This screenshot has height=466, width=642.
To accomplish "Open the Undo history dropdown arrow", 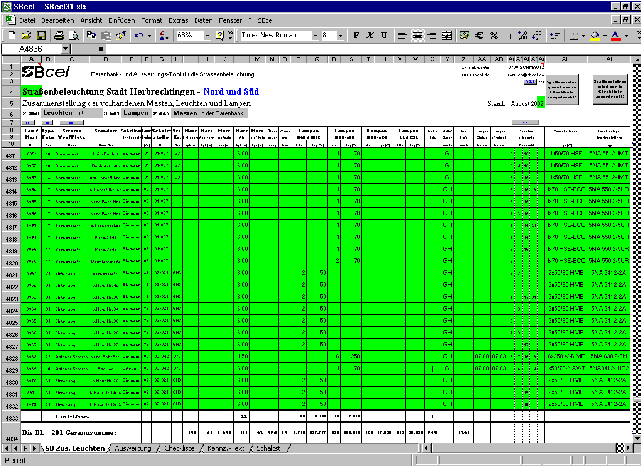I will [149, 36].
